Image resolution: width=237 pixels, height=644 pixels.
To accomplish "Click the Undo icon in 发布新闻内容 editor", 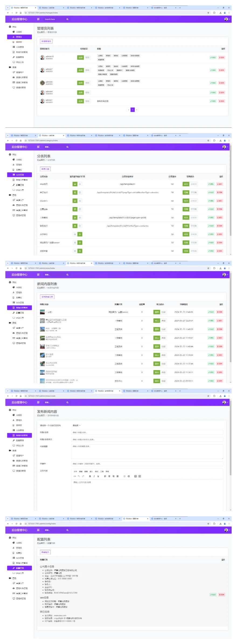I will click(79, 476).
